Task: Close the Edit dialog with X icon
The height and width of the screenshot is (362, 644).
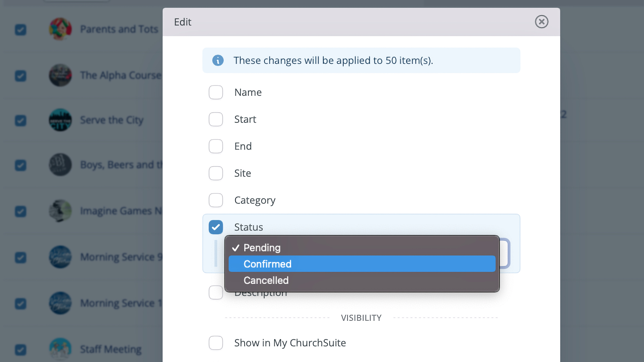Action: click(x=541, y=22)
